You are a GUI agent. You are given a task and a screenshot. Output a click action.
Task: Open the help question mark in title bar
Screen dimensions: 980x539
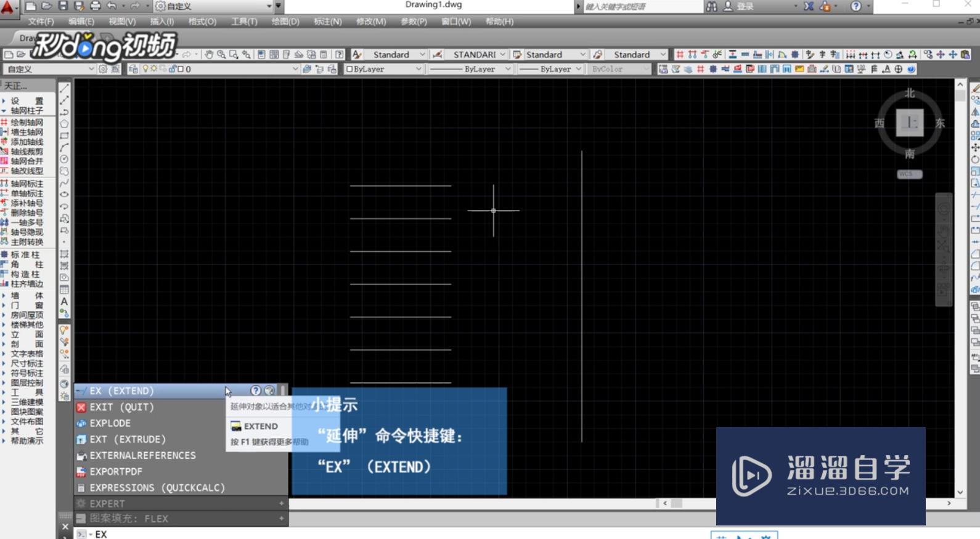[x=856, y=6]
